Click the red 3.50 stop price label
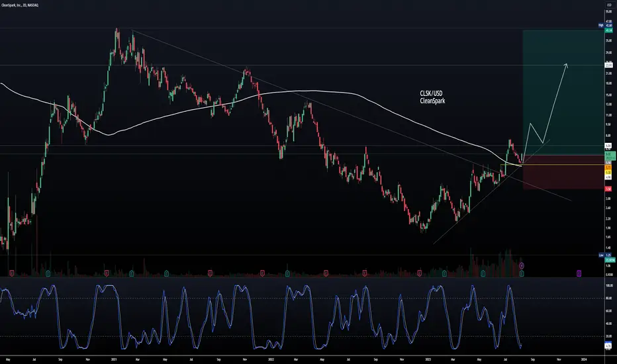Image resolution: width=617 pixels, height=364 pixels. tap(608, 189)
